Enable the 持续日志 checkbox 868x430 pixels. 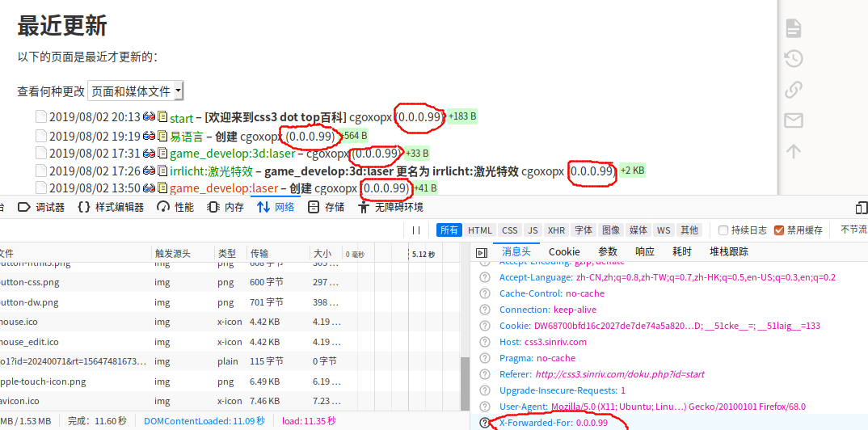pos(723,230)
